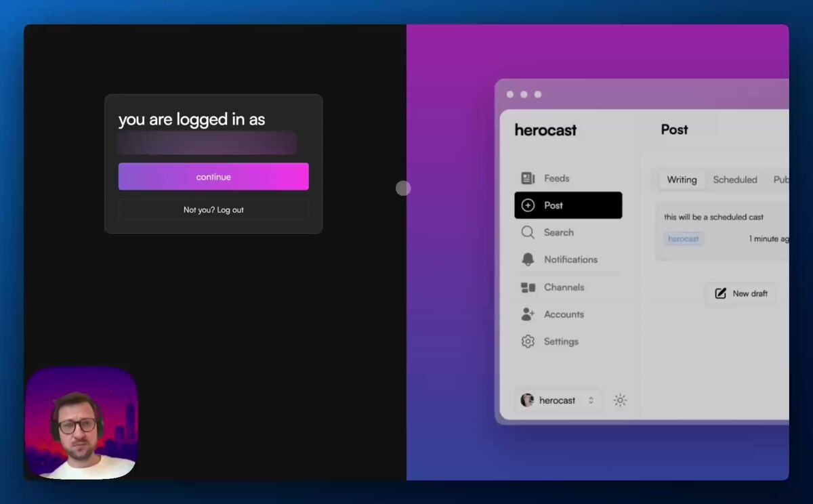Click the Accounts user-plus icon
The width and height of the screenshot is (813, 504).
[x=528, y=314]
